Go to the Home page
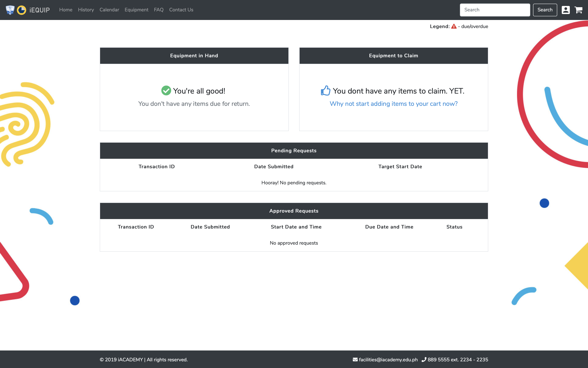The width and height of the screenshot is (588, 368). [66, 10]
